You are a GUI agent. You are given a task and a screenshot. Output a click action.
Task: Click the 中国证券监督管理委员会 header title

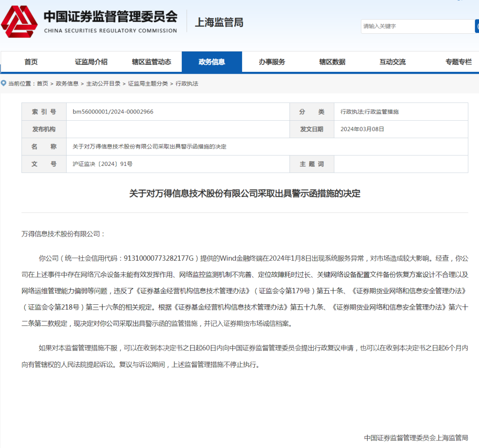(110, 16)
